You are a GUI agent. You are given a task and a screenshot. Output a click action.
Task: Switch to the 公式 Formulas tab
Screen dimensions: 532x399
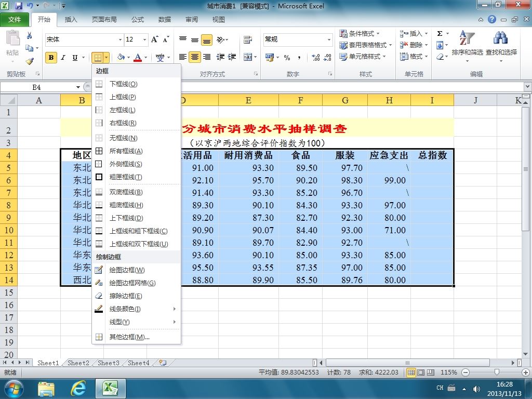(137, 20)
